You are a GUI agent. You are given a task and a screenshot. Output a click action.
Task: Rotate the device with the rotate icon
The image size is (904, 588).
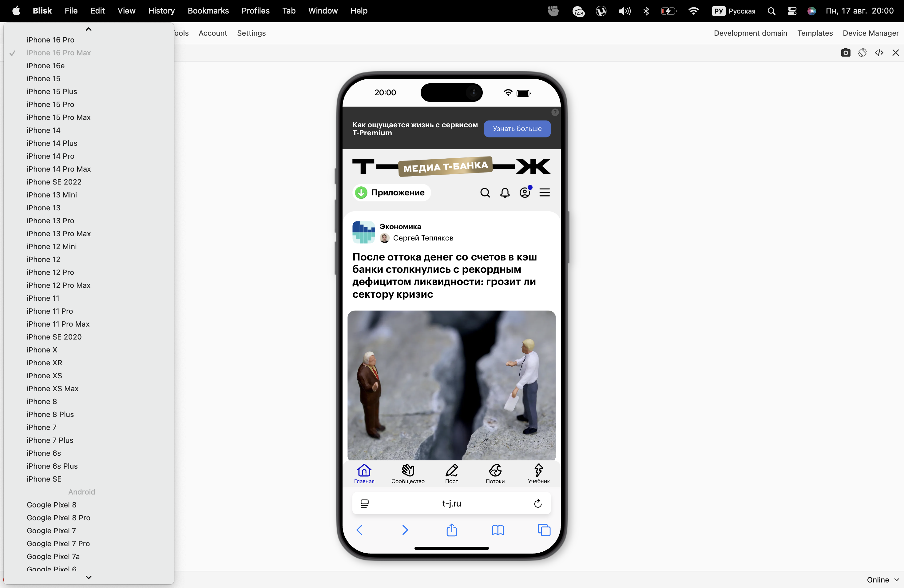[x=862, y=53]
